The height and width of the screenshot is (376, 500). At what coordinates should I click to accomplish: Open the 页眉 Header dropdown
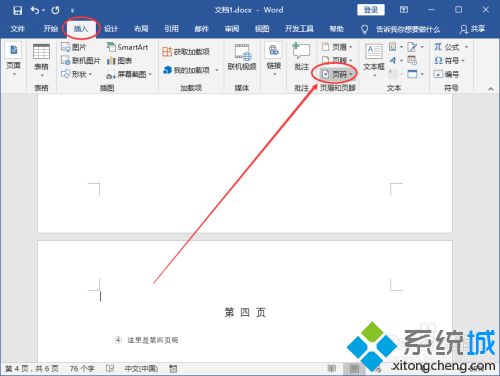click(x=337, y=47)
